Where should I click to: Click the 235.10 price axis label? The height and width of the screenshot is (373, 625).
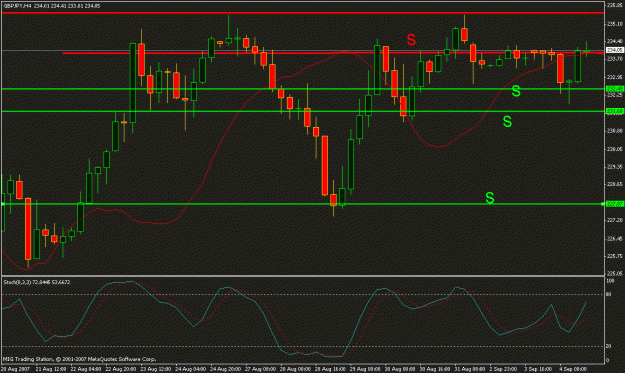[x=614, y=24]
